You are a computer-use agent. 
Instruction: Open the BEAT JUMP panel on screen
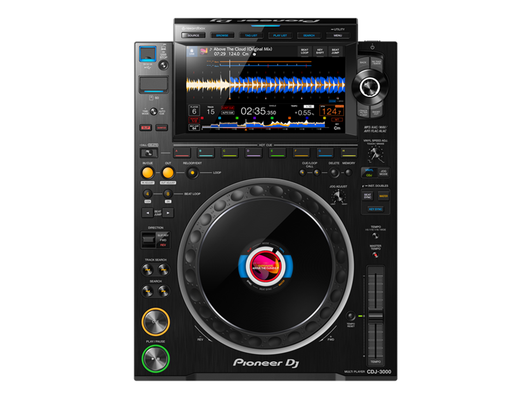[x=335, y=51]
